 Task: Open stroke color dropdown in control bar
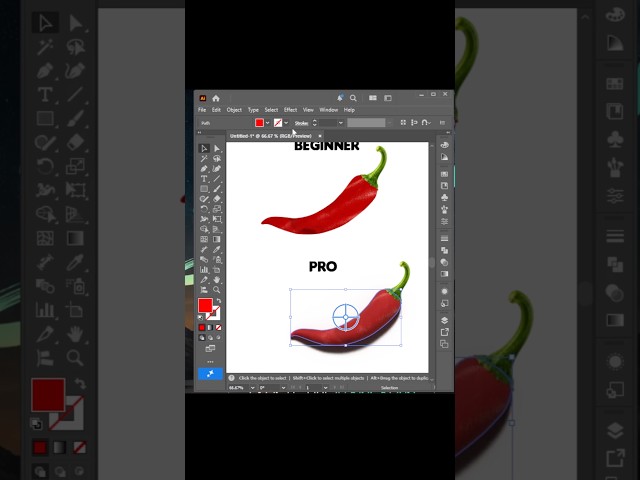(x=286, y=123)
